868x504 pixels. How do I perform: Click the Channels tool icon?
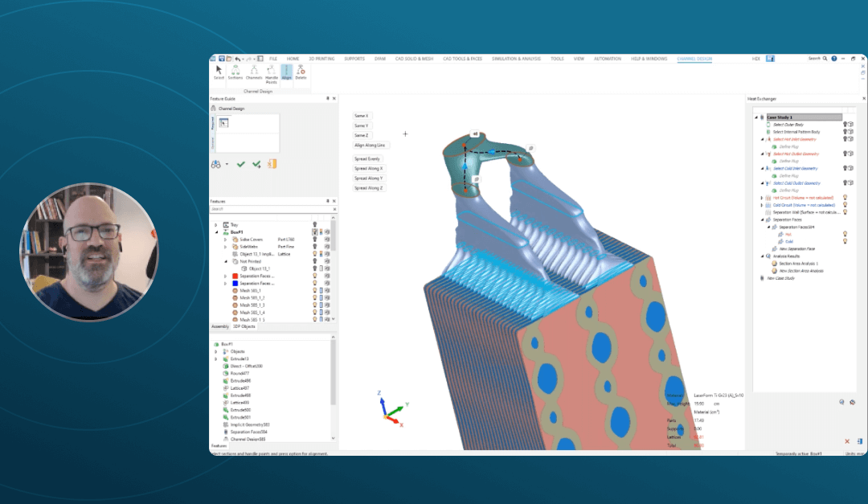(254, 72)
